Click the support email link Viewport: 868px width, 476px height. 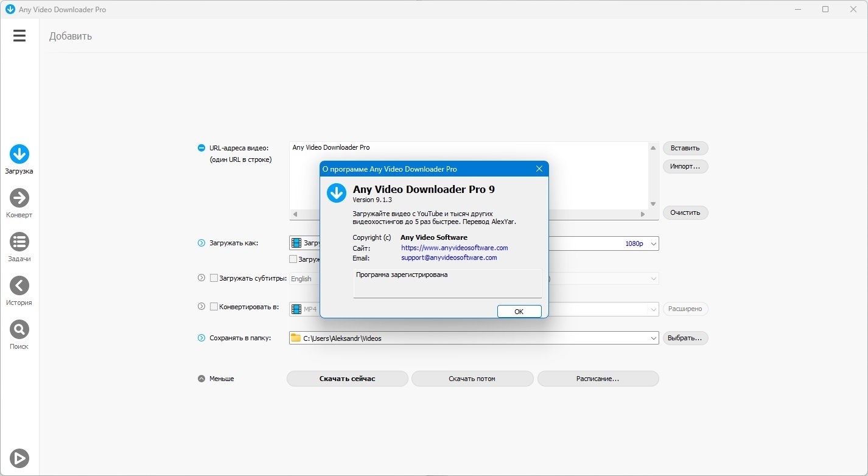449,257
